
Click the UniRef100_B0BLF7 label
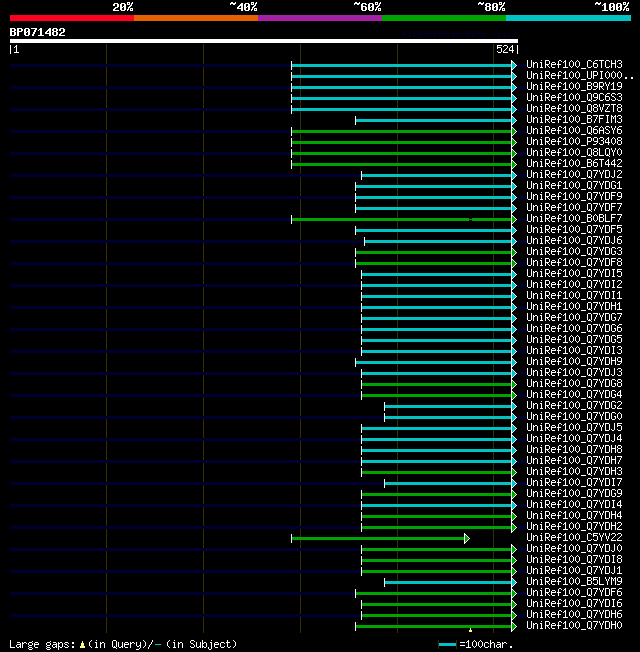(x=574, y=218)
